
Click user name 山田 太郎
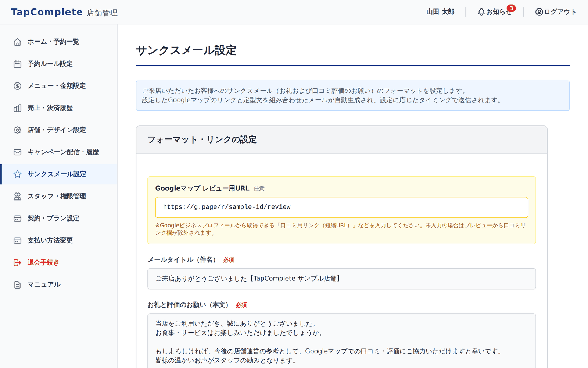(440, 12)
